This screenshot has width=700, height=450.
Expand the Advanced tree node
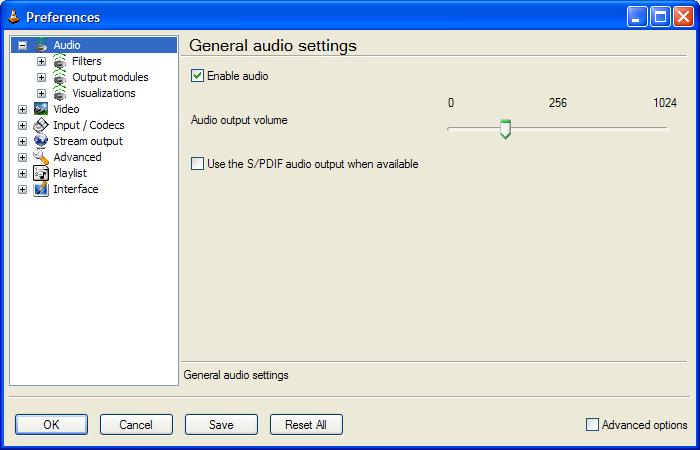[x=22, y=158]
